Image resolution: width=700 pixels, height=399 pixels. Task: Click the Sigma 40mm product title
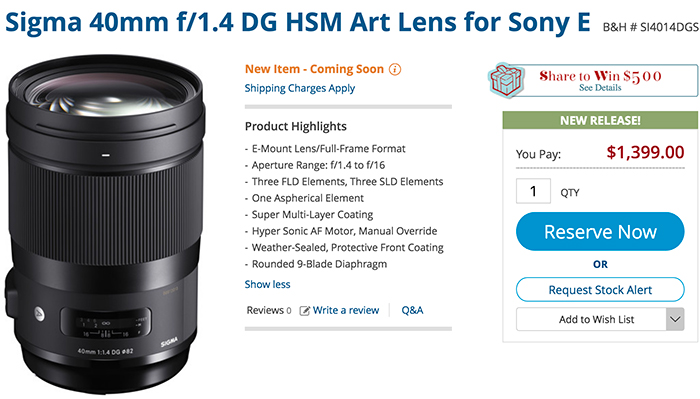click(x=298, y=22)
